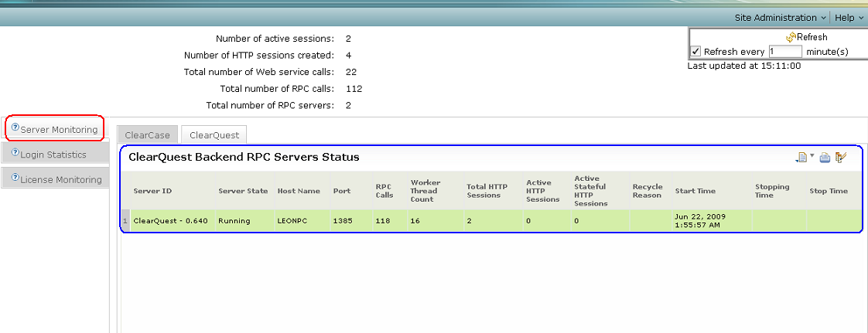Open the Login Statistics side tab

click(x=55, y=155)
